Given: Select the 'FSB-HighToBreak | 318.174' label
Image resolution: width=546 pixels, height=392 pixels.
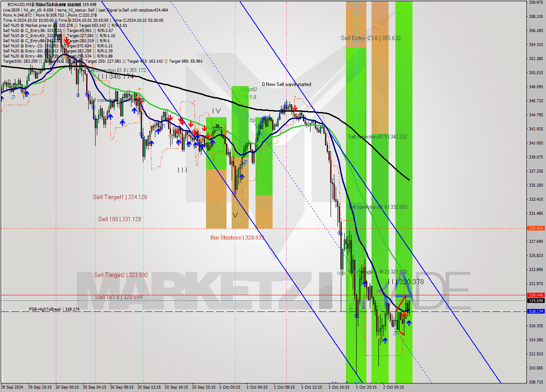Looking at the screenshot, I should tap(54, 309).
